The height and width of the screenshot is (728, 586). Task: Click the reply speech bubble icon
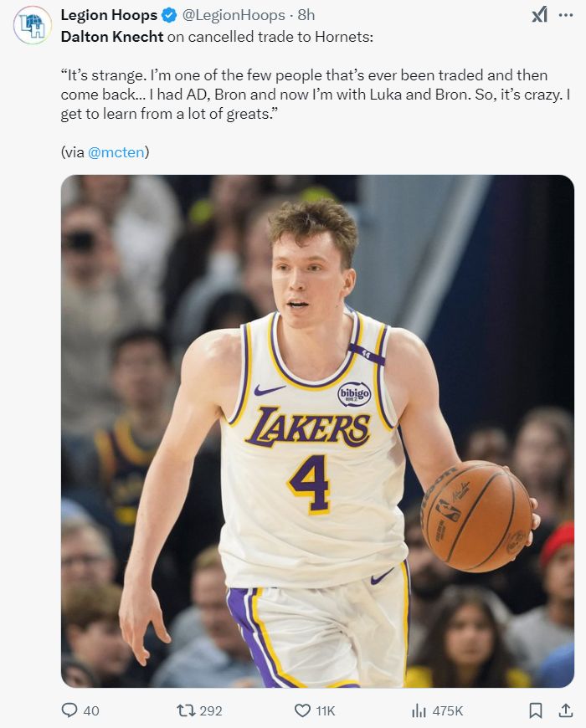pos(69,710)
